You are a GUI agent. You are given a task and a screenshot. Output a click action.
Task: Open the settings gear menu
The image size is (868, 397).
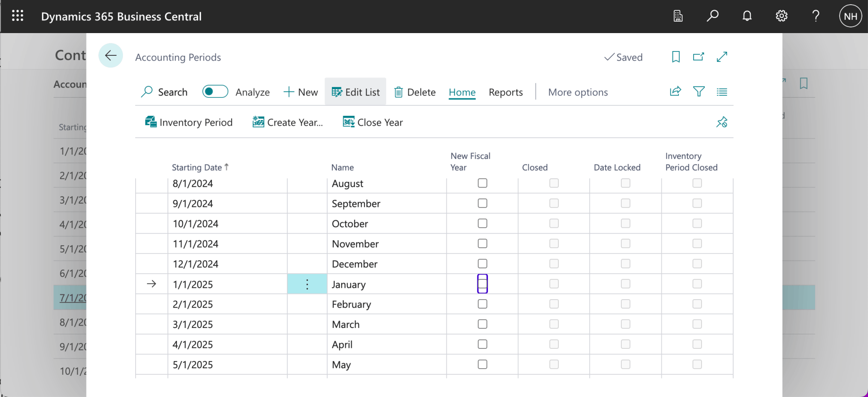coord(781,16)
